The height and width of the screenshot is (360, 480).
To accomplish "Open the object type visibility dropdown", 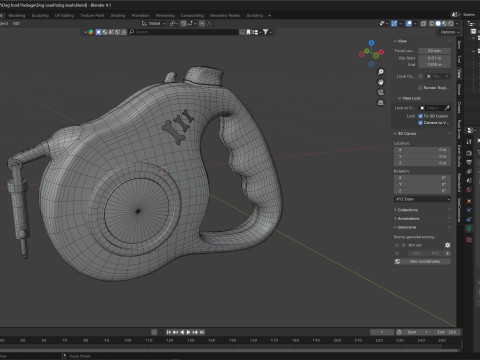I will (x=383, y=24).
